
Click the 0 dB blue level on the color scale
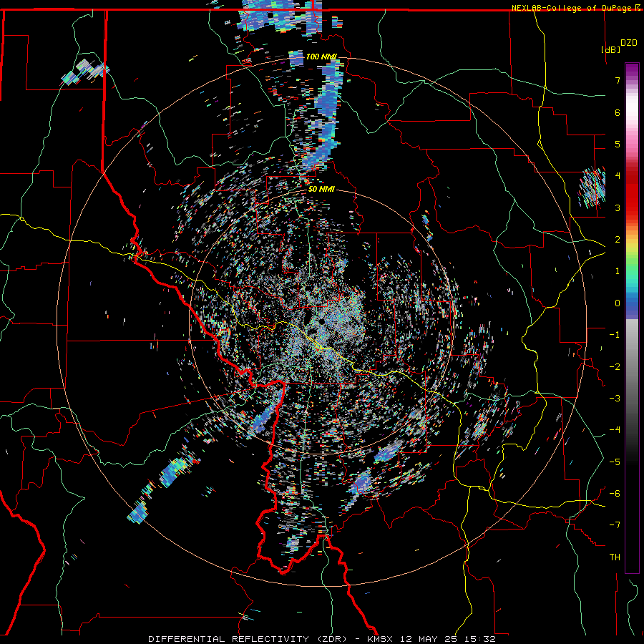(x=618, y=303)
